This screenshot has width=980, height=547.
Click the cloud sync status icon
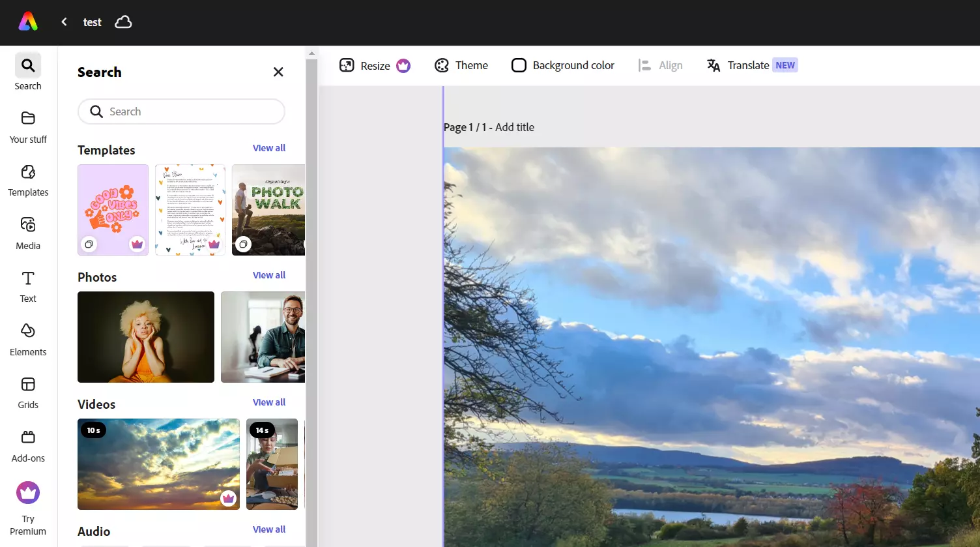pos(123,22)
